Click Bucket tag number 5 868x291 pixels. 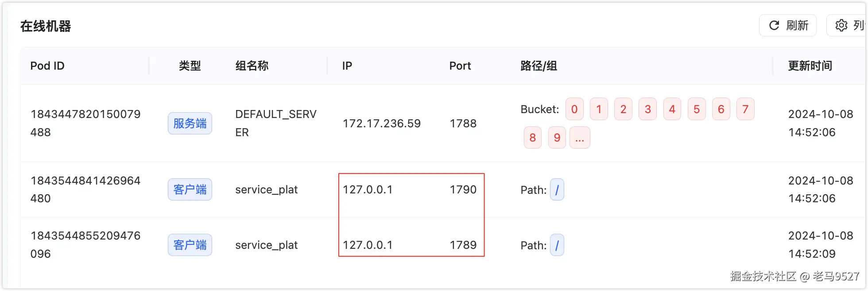(697, 109)
